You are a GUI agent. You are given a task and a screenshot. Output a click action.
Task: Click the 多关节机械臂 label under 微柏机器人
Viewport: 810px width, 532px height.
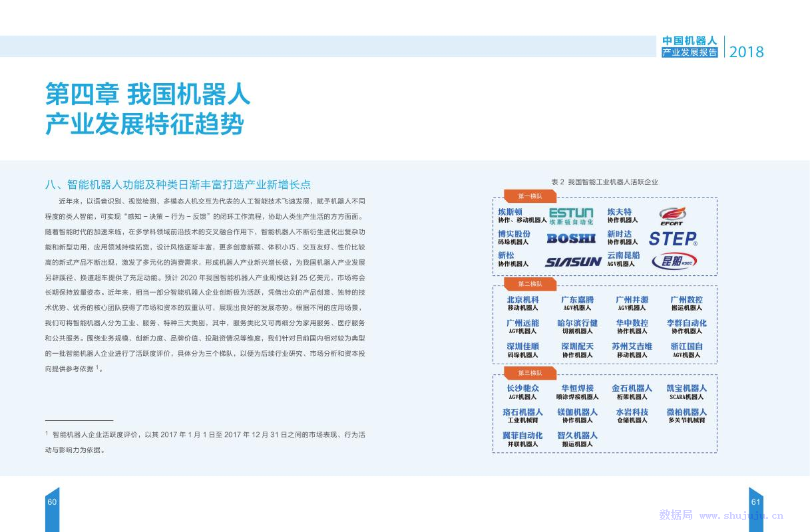(687, 421)
